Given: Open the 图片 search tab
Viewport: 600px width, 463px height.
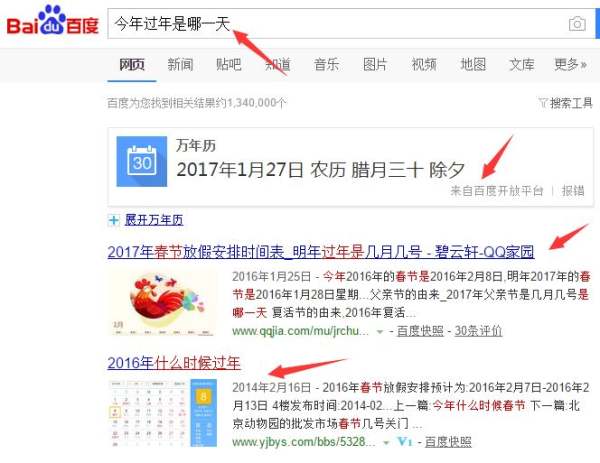Looking at the screenshot, I should pyautogui.click(x=375, y=64).
